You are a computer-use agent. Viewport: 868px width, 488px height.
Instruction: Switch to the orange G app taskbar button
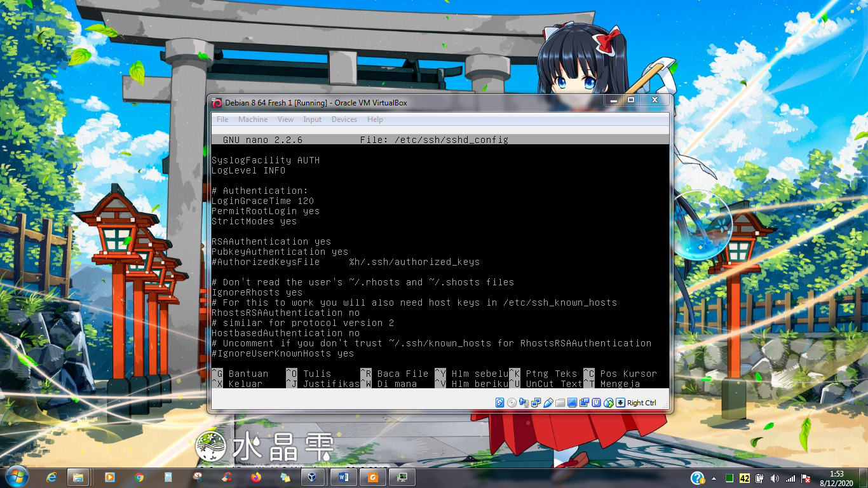click(x=373, y=477)
